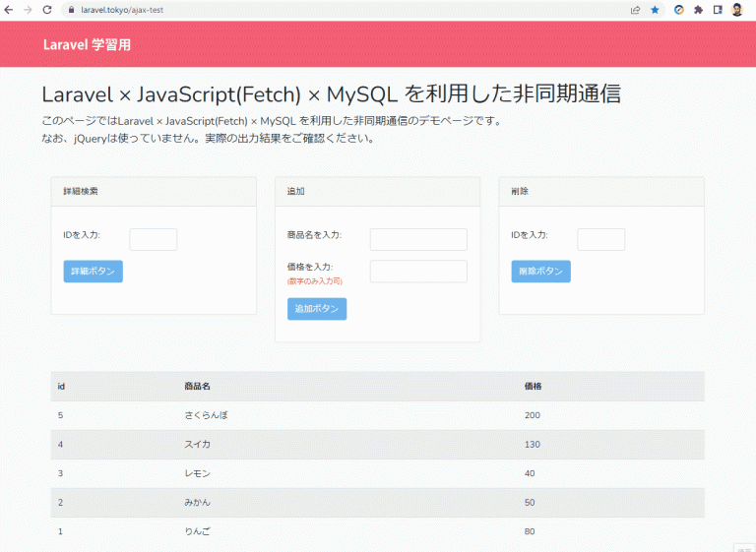
Task: Click the browser forward arrow
Action: coord(27,9)
